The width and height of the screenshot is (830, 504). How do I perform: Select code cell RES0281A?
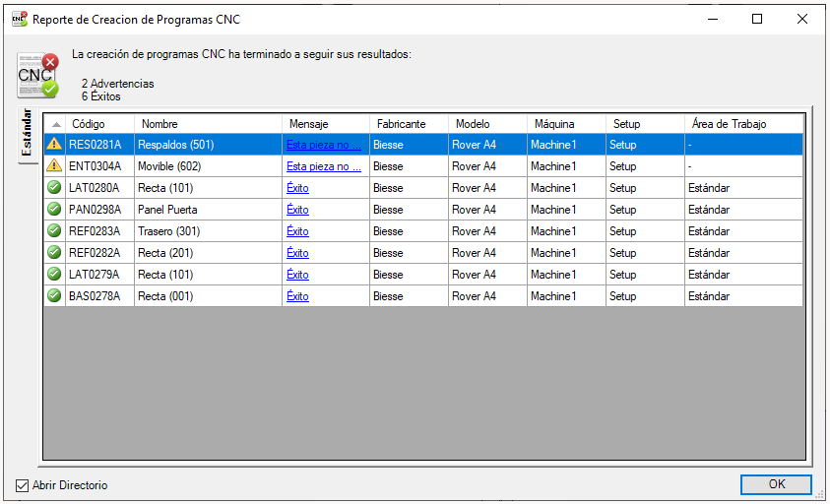pyautogui.click(x=100, y=145)
